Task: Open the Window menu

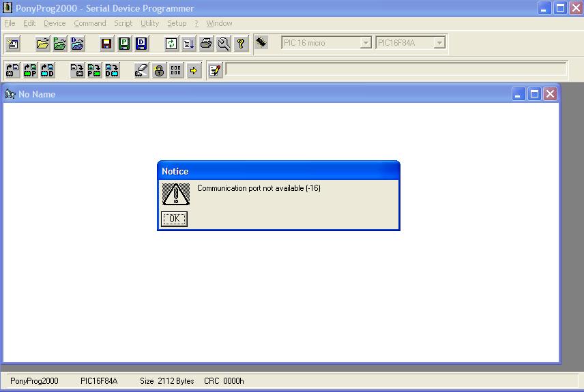Action: (x=220, y=23)
